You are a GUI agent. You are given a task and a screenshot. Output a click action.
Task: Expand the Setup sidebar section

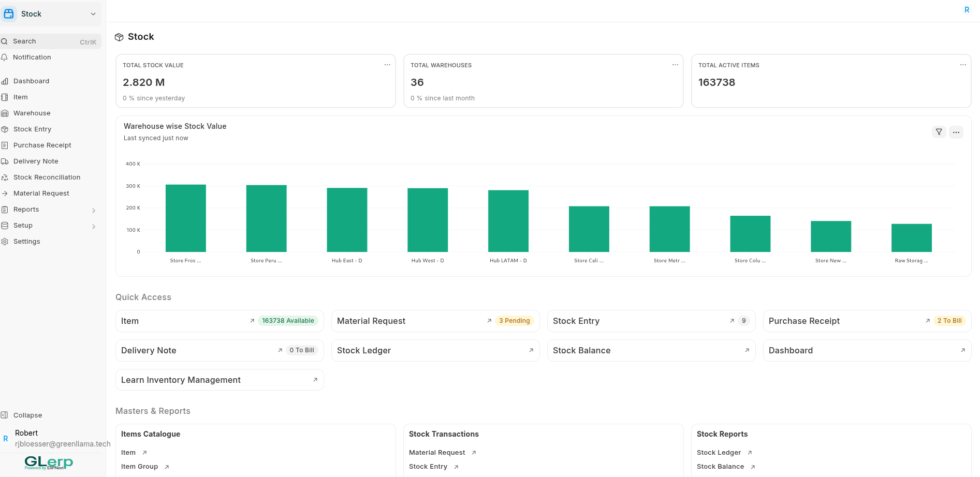click(93, 226)
